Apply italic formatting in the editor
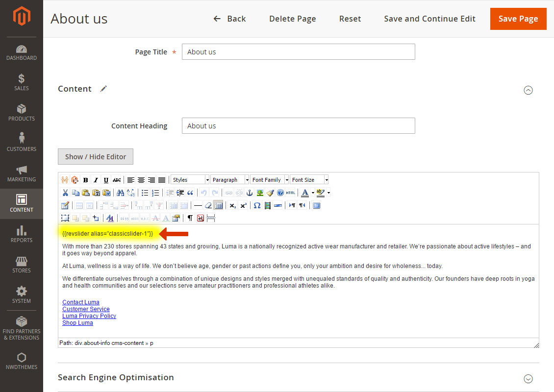Image resolution: width=554 pixels, height=392 pixels. coord(96,180)
